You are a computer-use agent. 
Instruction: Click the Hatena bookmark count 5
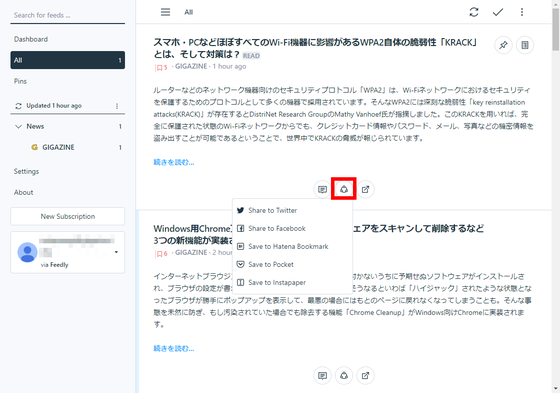(161, 67)
